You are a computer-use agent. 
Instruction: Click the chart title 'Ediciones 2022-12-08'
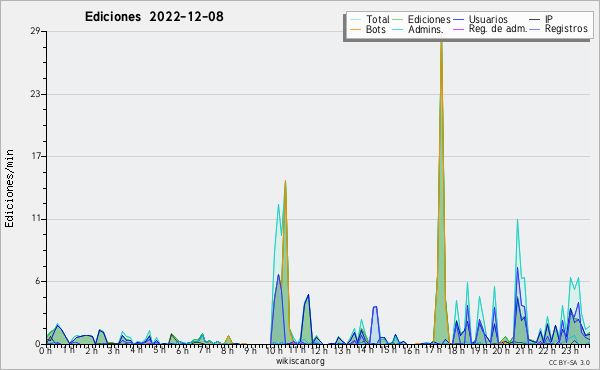click(x=154, y=17)
